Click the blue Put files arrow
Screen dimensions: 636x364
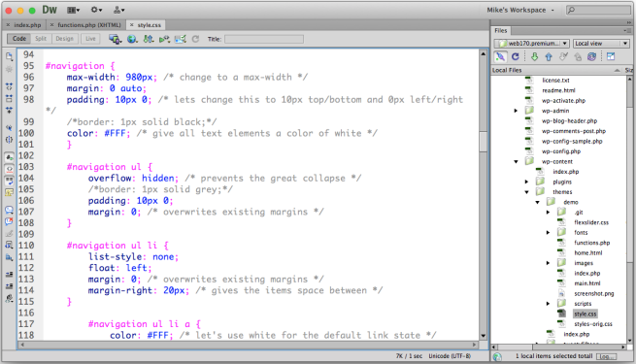pos(549,56)
